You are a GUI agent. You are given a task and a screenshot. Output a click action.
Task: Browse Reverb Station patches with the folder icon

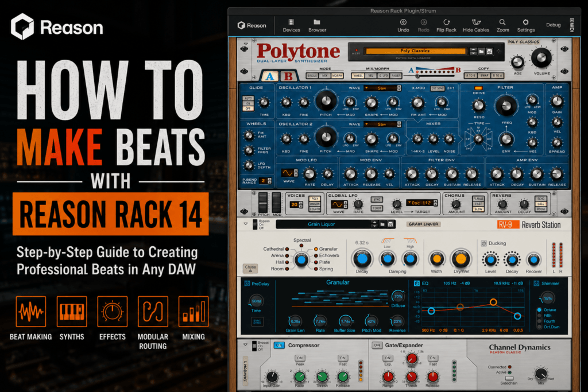[382, 224]
